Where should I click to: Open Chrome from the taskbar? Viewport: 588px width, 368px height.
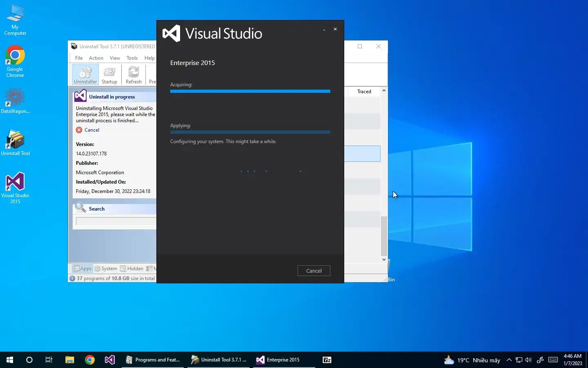(90, 360)
